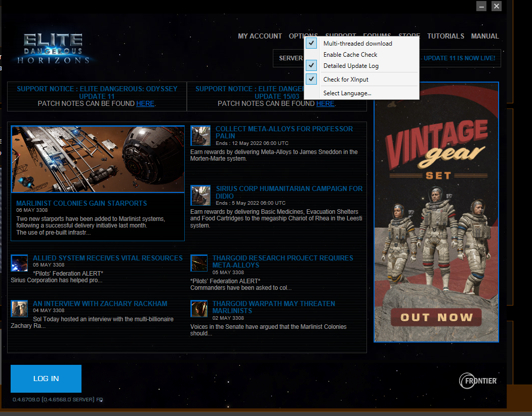Click Collect Meta-Alloys article thumbnail
The image size is (532, 416).
pyautogui.click(x=200, y=135)
